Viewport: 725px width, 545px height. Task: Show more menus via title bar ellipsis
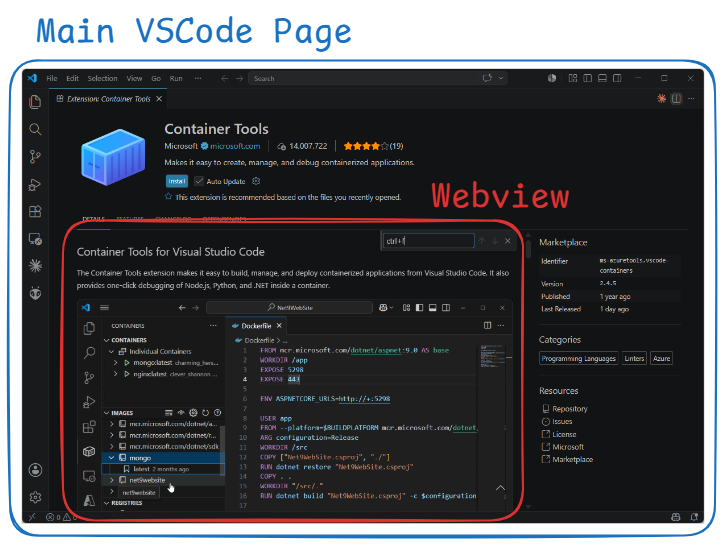click(x=198, y=79)
